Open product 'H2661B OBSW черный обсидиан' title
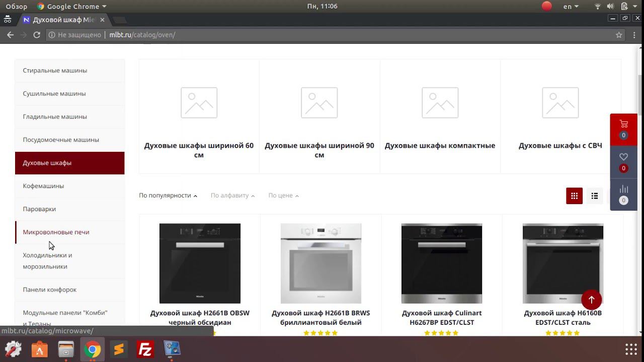 pos(200,318)
